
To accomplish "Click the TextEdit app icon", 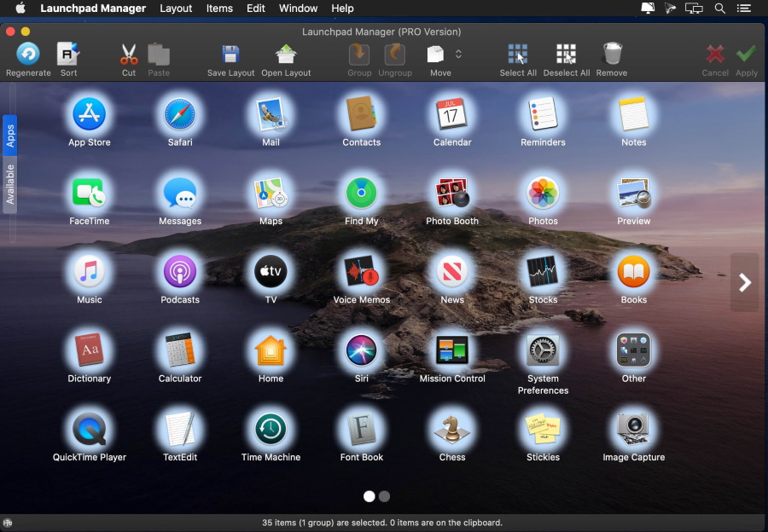I will (x=180, y=429).
